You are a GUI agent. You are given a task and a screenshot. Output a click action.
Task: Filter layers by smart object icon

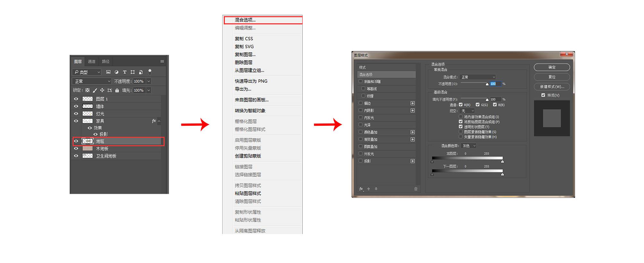coord(141,72)
